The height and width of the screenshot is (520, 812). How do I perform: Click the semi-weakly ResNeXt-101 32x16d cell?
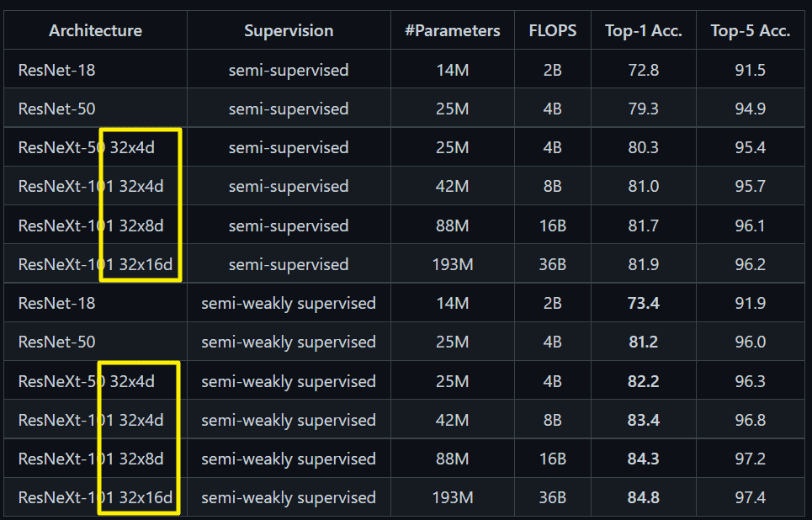tap(95, 498)
